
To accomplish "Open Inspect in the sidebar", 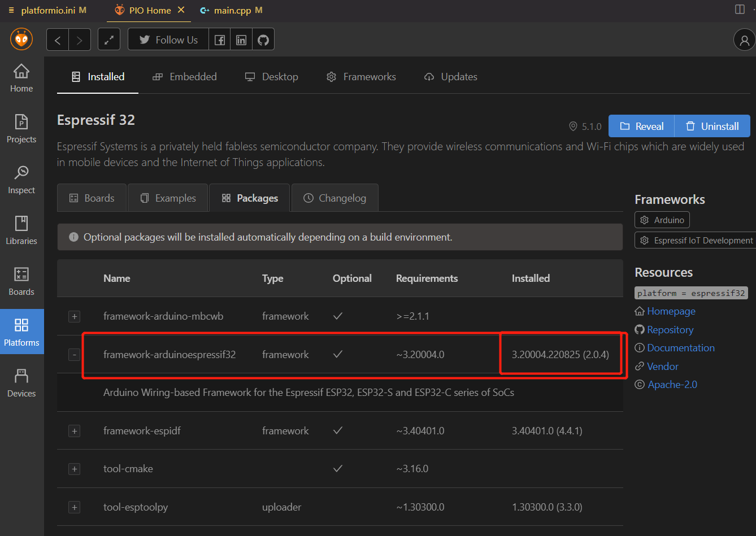I will [21, 180].
